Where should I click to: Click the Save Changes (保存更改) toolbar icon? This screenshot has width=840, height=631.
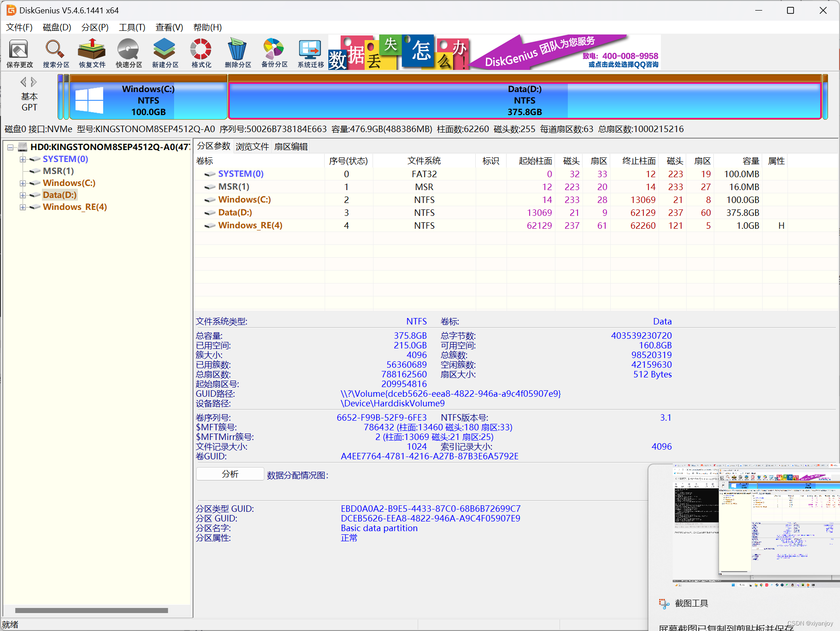coord(19,53)
